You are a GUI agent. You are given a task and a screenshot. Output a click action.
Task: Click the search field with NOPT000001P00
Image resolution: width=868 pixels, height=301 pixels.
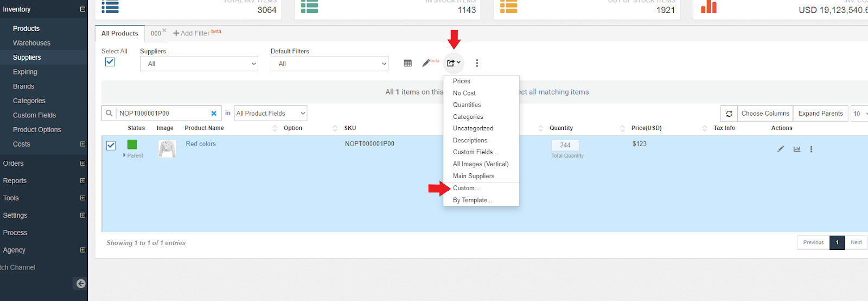pyautogui.click(x=163, y=114)
